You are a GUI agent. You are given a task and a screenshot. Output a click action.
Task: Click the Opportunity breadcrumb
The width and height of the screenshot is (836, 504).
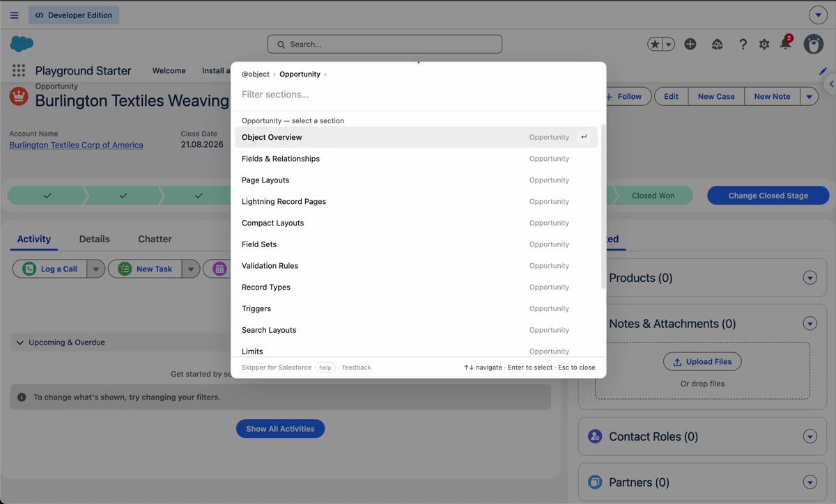coord(300,74)
